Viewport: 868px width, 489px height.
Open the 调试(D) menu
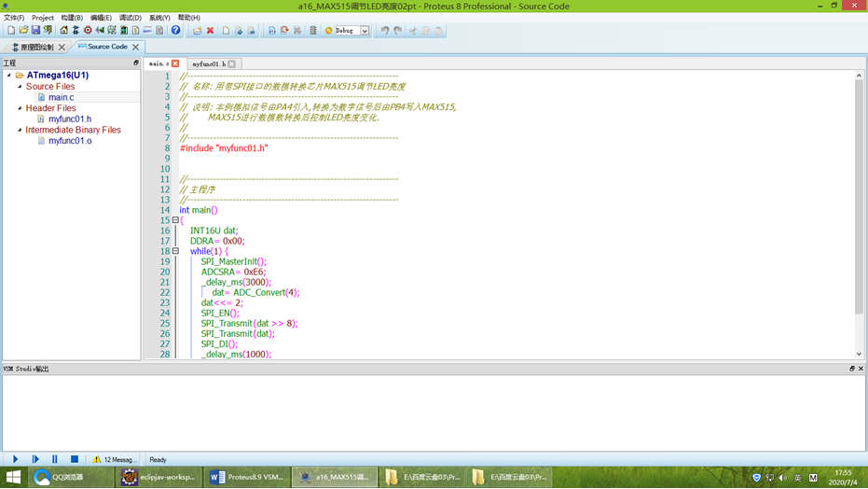(131, 18)
